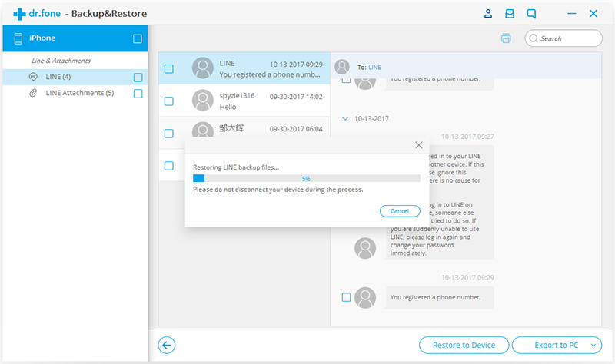This screenshot has width=615, height=364.
Task: Tick checkbox for 09:29 registered phone number message
Action: point(347,297)
